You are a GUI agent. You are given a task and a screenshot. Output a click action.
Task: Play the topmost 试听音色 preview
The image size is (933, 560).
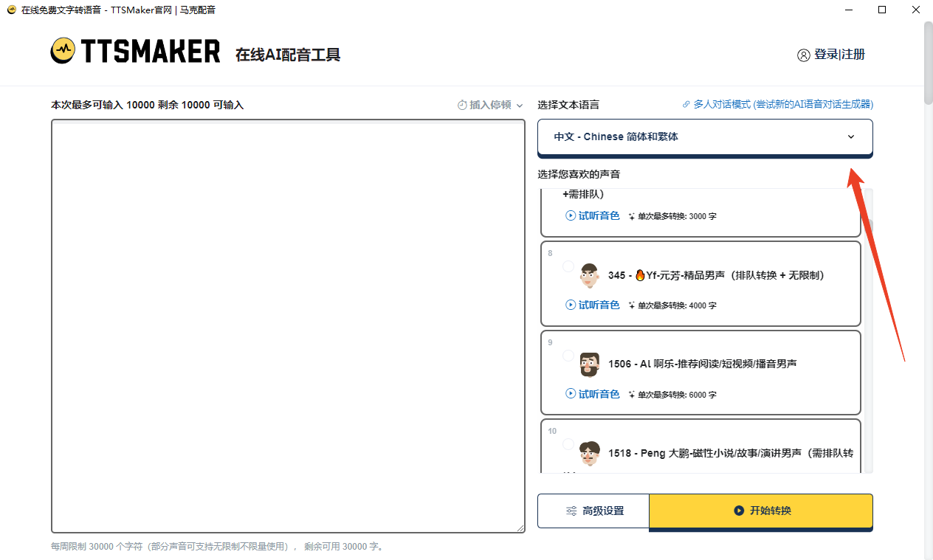pos(592,216)
